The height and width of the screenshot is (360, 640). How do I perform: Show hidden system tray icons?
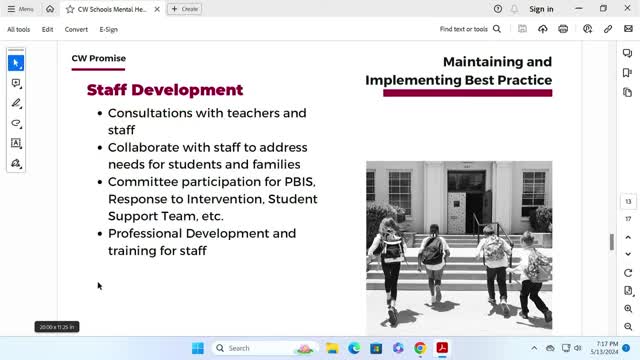[534, 348]
